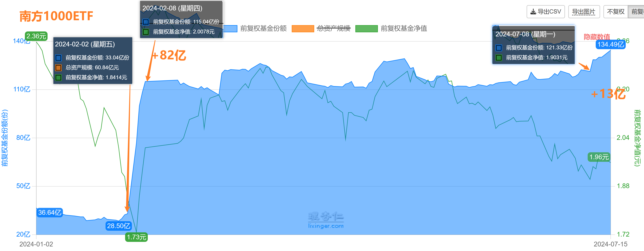Screen dimensions: 644x251
Task: Click green square in 2024-02-08 tooltip
Action: 146,32
